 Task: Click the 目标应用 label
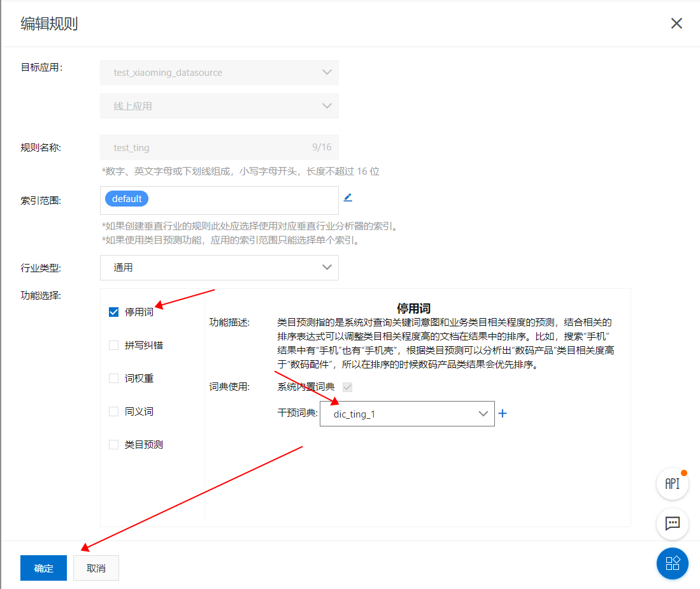(41, 68)
